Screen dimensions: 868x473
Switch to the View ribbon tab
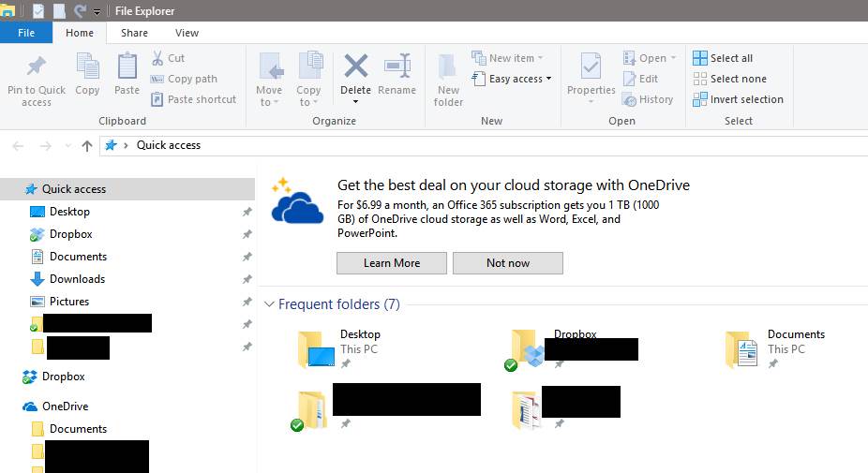click(x=187, y=33)
